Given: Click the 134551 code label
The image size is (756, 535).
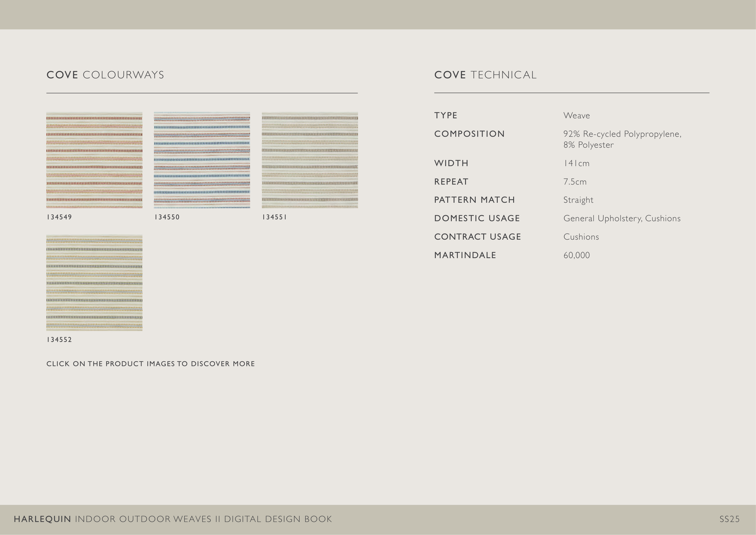Looking at the screenshot, I should [274, 217].
